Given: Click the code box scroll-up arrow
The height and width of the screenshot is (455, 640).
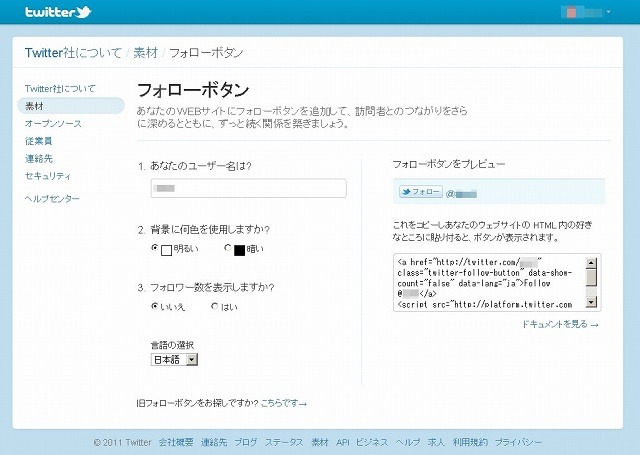Looking at the screenshot, I should (x=591, y=262).
